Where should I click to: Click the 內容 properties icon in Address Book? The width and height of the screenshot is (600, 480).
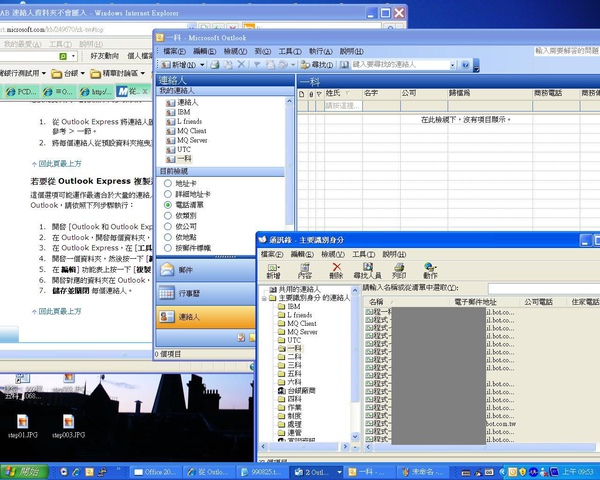(305, 271)
